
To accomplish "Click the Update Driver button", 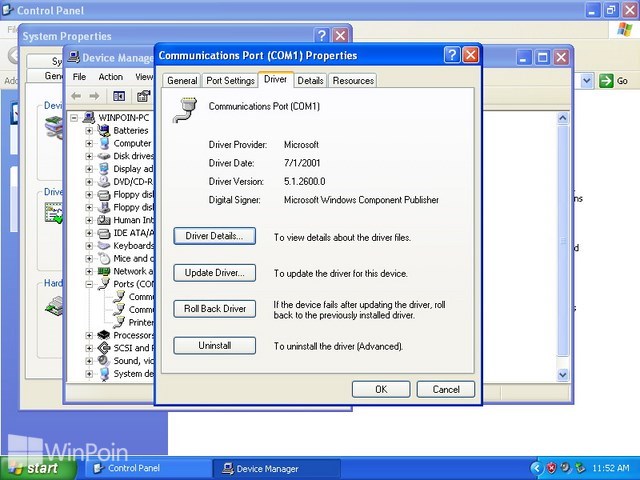I will click(x=214, y=273).
